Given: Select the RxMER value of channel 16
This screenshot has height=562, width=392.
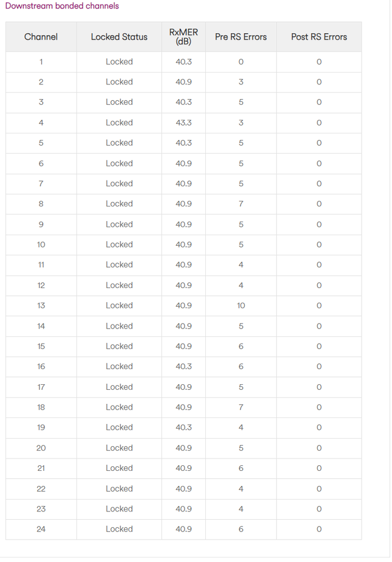Looking at the screenshot, I should click(x=183, y=366).
